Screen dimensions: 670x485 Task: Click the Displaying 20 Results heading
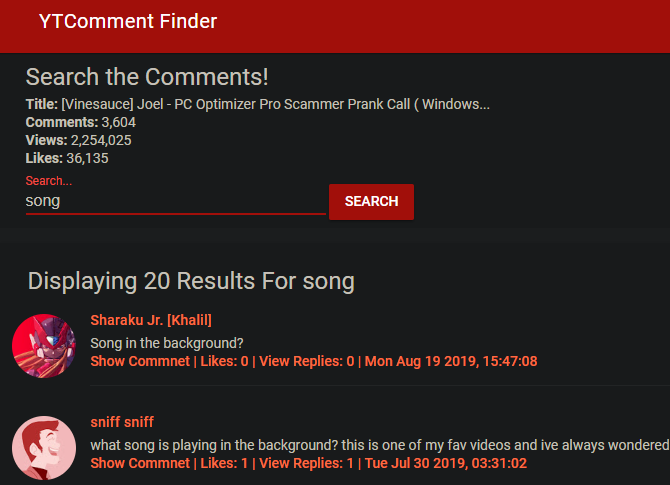tap(191, 281)
